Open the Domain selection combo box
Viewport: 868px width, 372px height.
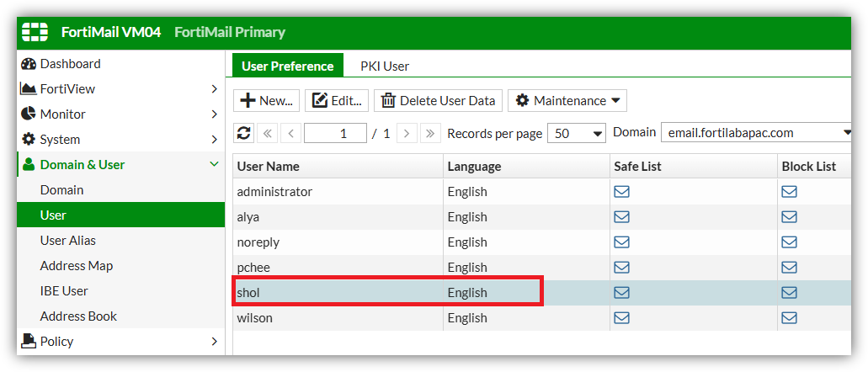[756, 133]
